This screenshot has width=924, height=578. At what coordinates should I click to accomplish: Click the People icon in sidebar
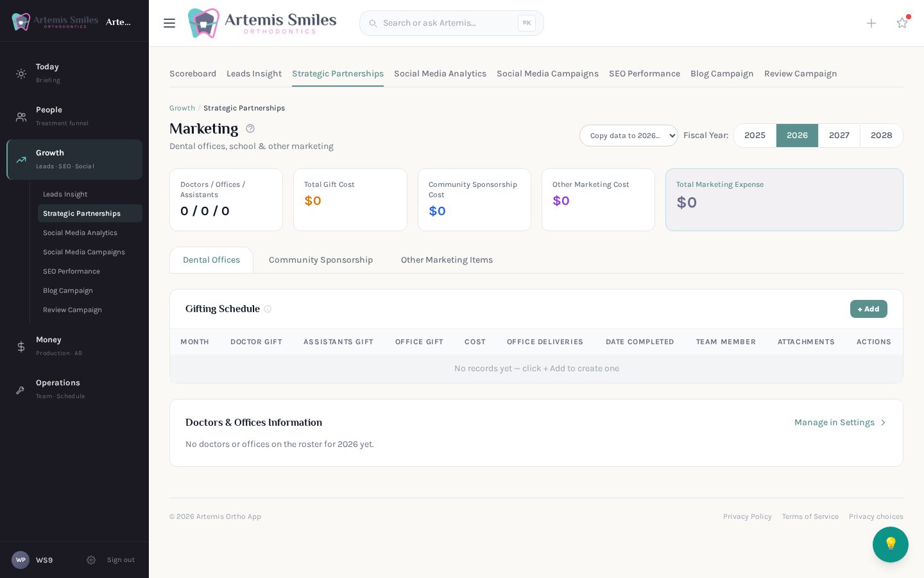21,117
